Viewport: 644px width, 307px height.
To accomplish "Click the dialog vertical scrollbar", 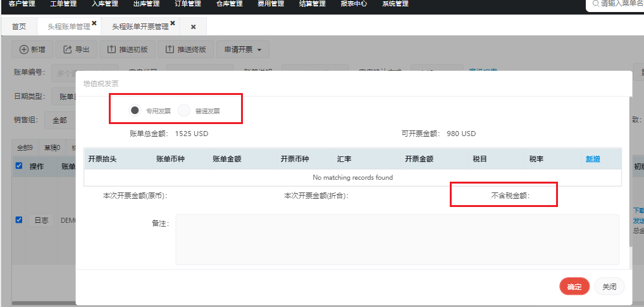I will coord(631,170).
